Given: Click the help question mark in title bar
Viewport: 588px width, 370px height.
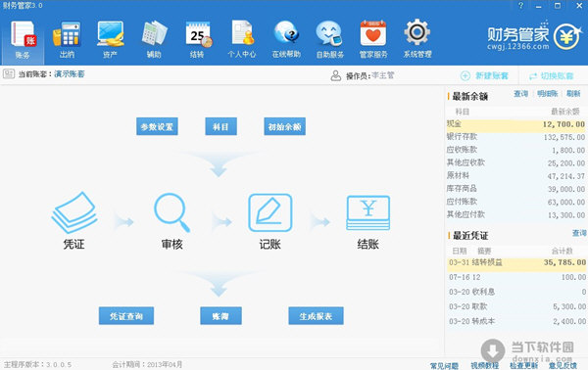Looking at the screenshot, I should coord(520,5).
